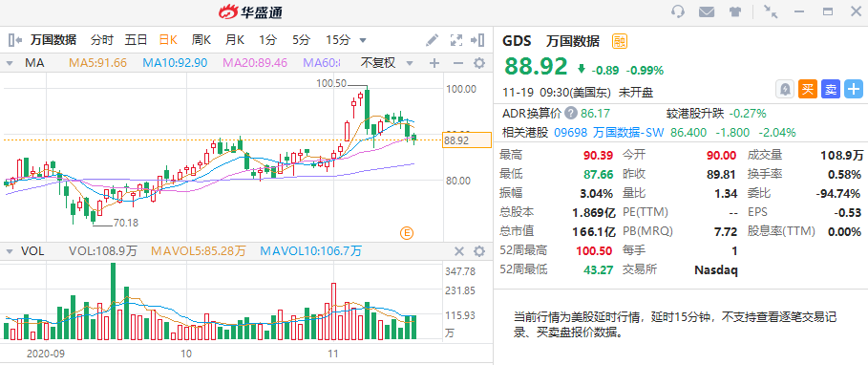Click MAVOL5:85.28万 label
Viewport: 868px width, 365px height.
point(199,251)
